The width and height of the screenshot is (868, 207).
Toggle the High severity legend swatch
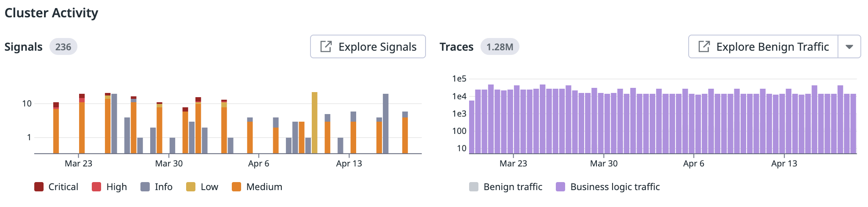[x=96, y=187]
